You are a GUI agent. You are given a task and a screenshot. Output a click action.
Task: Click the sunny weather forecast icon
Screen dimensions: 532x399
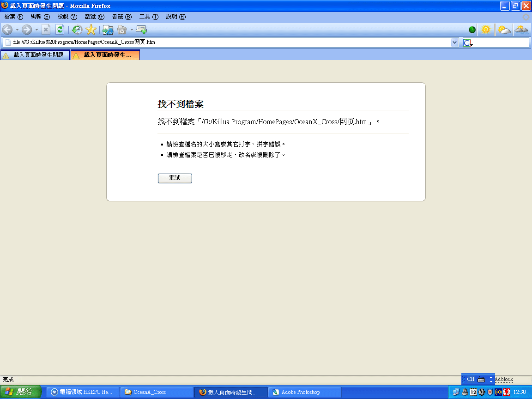[486, 30]
